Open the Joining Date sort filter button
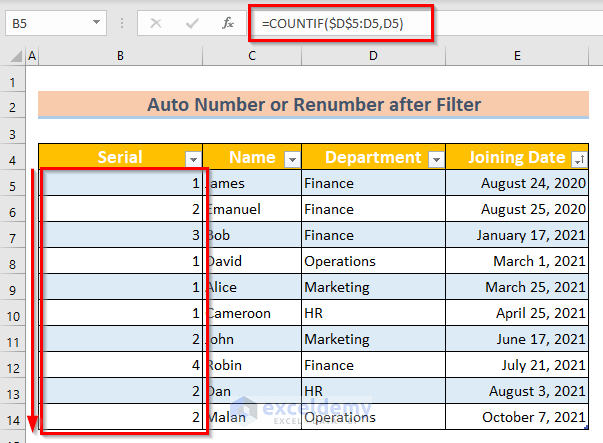This screenshot has width=603, height=443. [x=581, y=159]
